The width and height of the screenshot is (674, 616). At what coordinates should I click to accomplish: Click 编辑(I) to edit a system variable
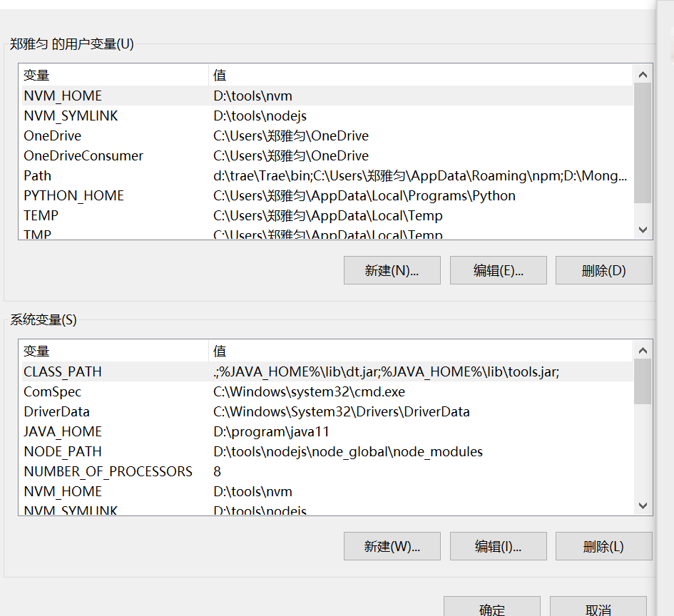498,546
